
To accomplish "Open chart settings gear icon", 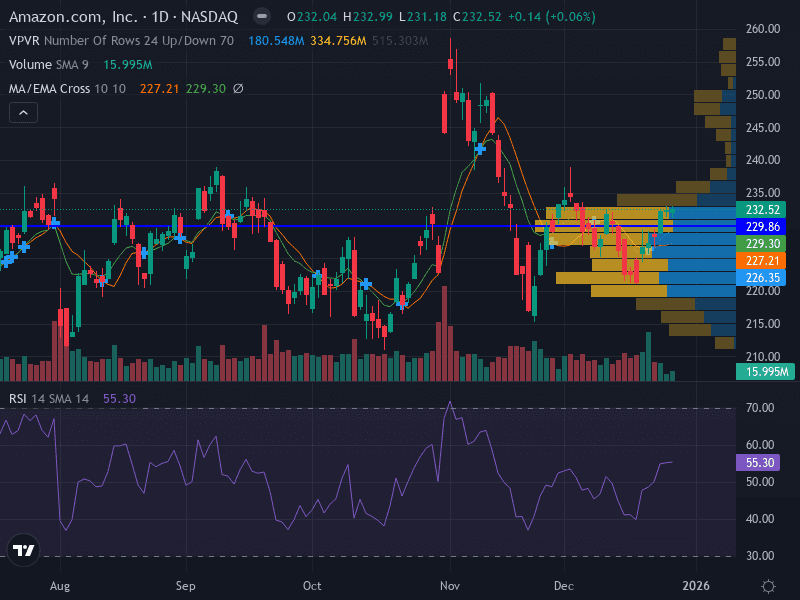I will pos(768,586).
